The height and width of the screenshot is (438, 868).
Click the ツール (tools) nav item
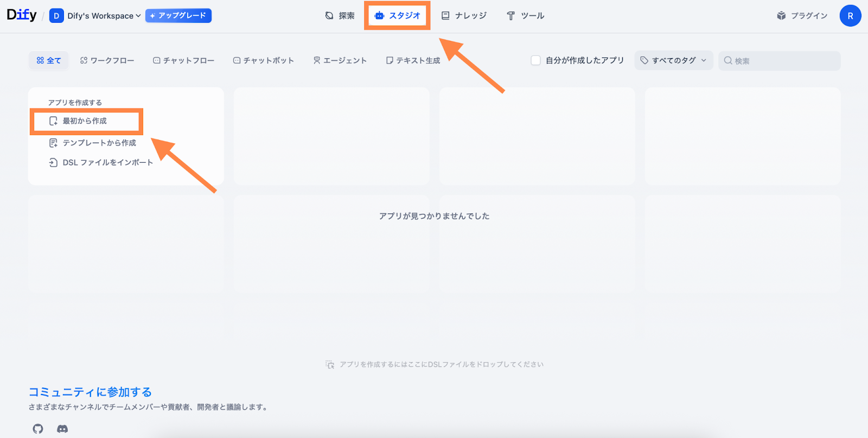tap(525, 16)
